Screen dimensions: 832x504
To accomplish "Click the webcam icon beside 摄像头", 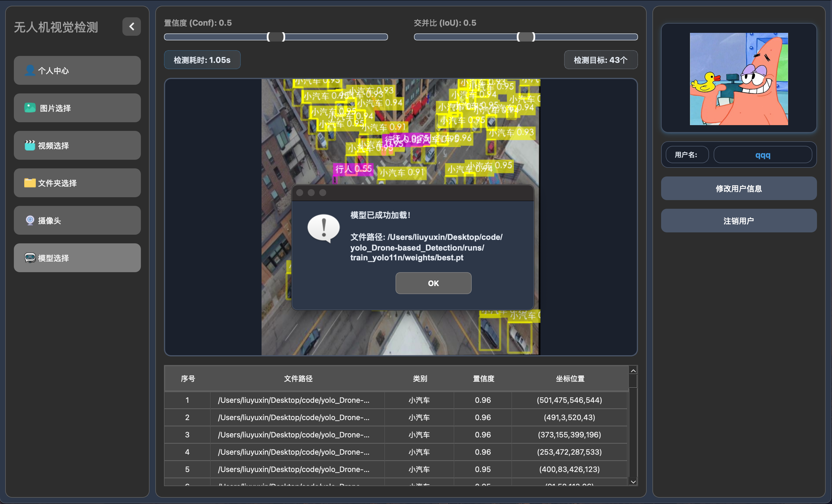I will click(x=30, y=220).
